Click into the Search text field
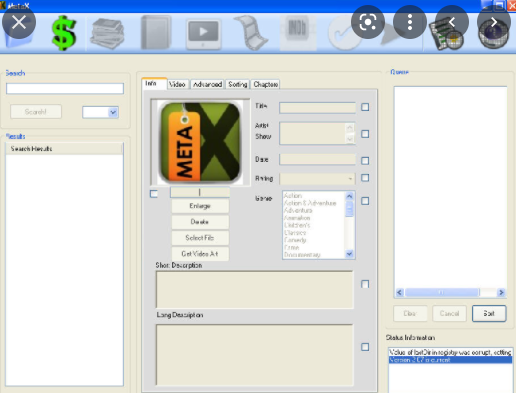Viewport: 516px width, 393px height. click(65, 89)
